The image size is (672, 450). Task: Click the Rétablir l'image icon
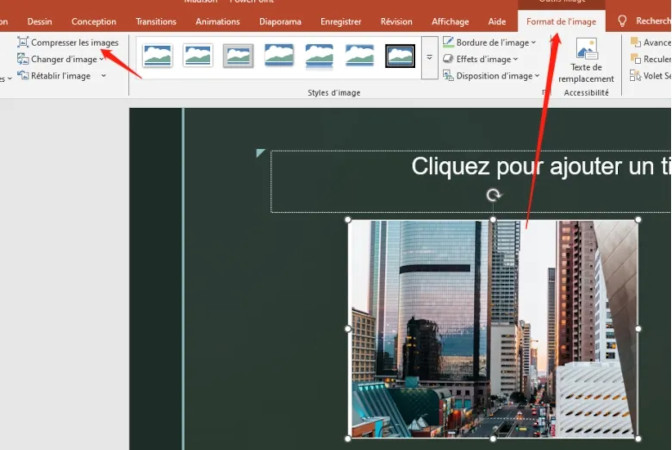(23, 75)
